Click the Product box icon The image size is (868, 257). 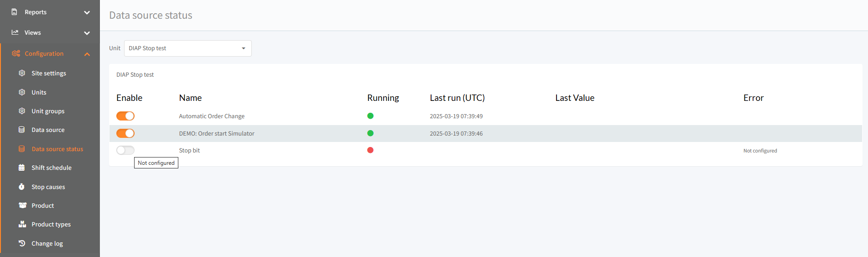click(x=22, y=205)
